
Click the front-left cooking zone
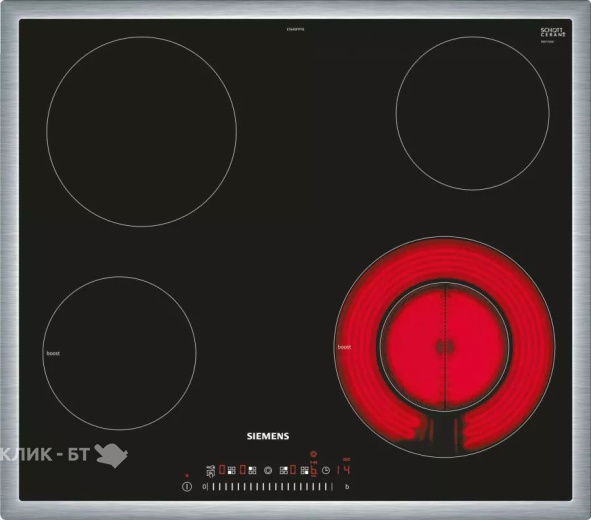pyautogui.click(x=119, y=353)
